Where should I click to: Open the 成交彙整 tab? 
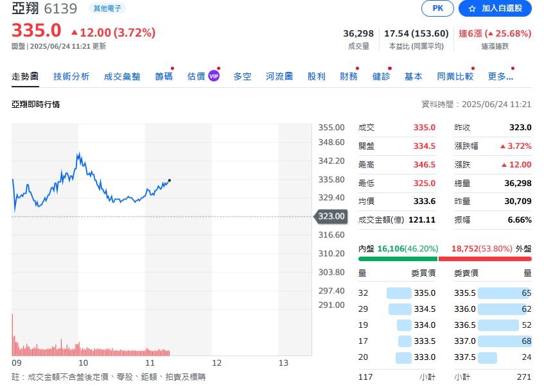pos(121,75)
